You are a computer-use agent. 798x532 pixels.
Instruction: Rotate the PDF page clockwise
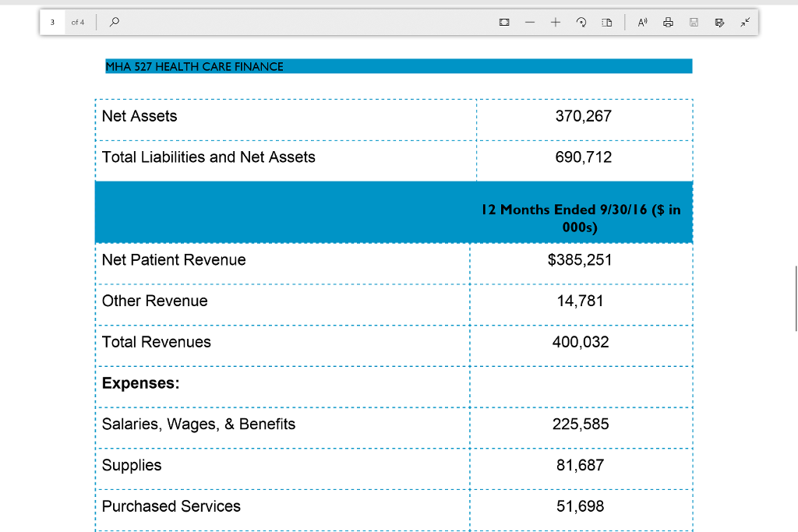tap(581, 22)
